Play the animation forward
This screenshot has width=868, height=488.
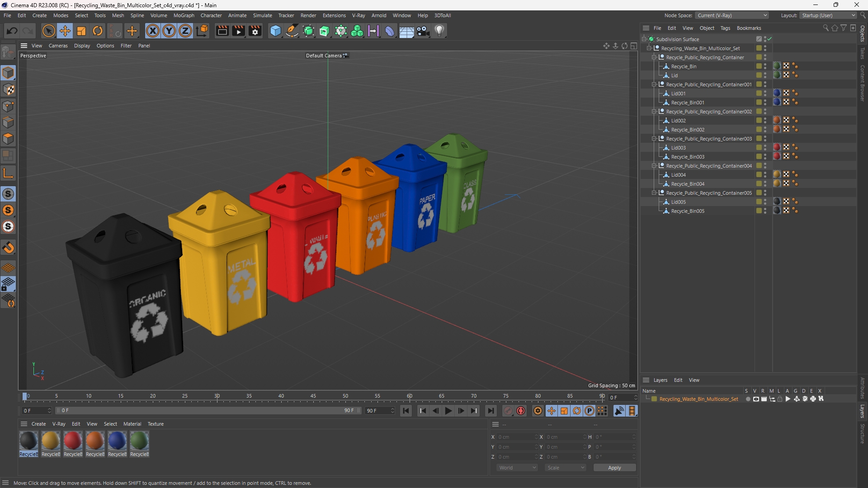pyautogui.click(x=448, y=411)
